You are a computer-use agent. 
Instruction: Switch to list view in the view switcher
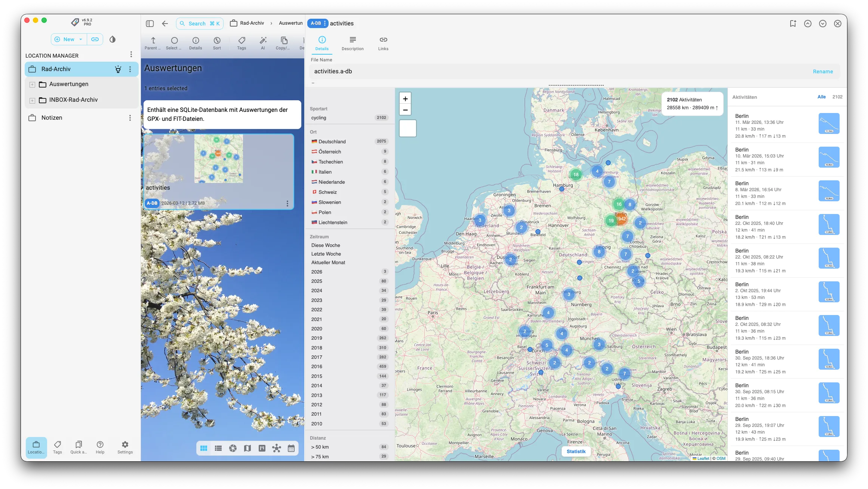pos(218,448)
